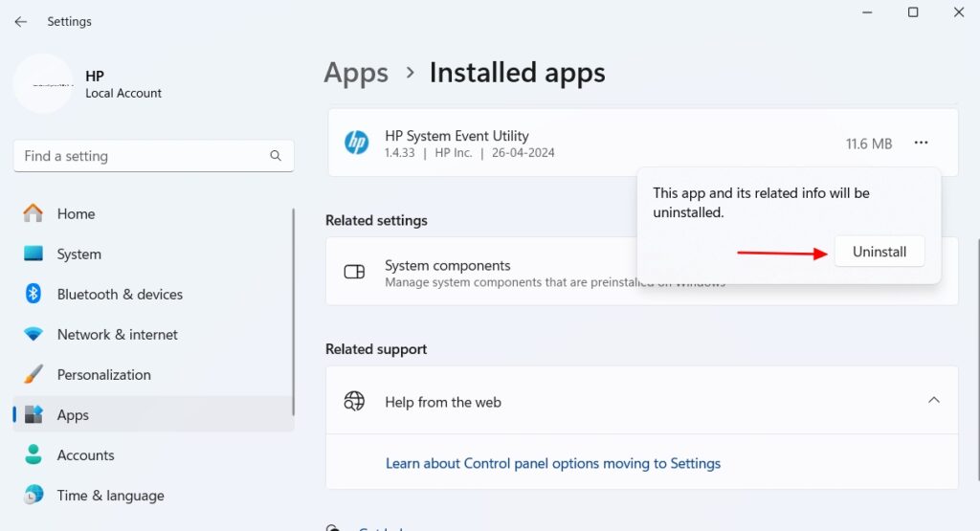Viewport: 980px width, 531px height.
Task: Close the Settings window
Action: tap(959, 12)
